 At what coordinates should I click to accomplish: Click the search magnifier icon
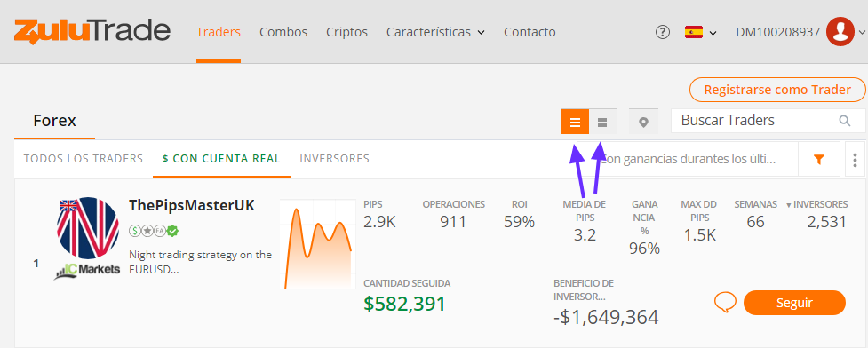coord(845,121)
